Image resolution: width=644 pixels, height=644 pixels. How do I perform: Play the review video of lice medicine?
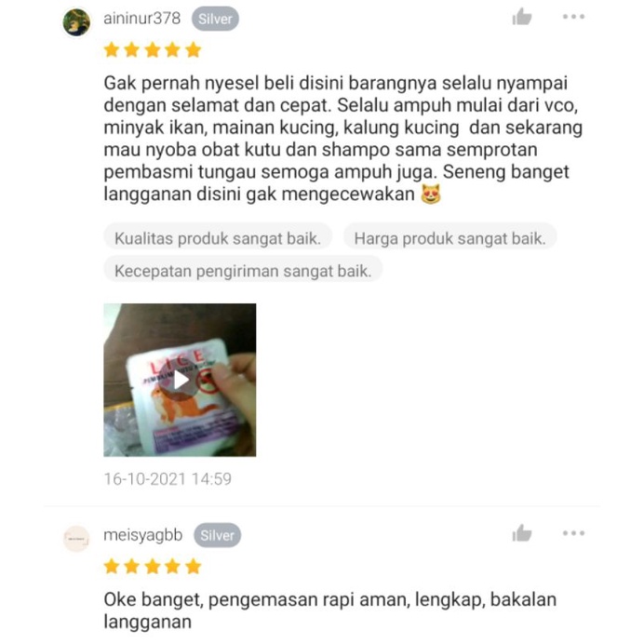(x=181, y=380)
